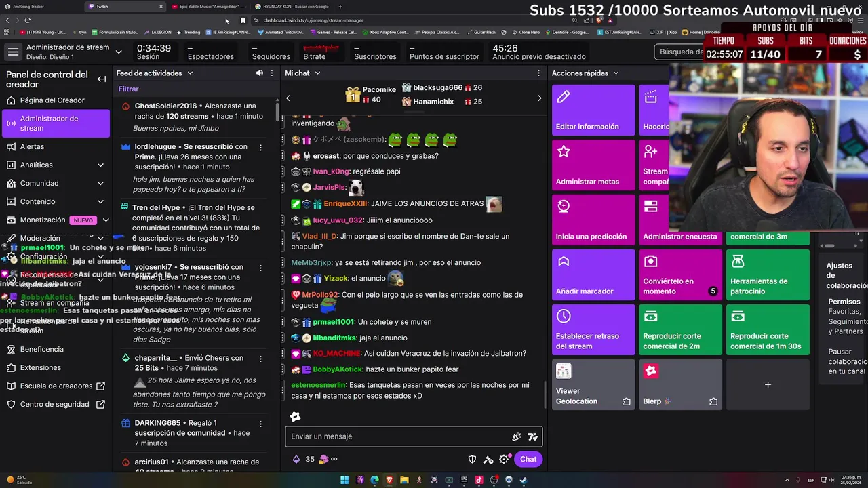
Task: Open options for chaparrita__ Cheers entry
Action: click(x=261, y=358)
